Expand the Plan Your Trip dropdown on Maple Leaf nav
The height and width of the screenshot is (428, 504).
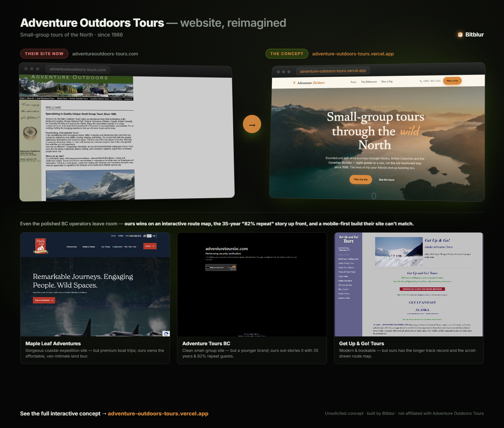pos(131,247)
